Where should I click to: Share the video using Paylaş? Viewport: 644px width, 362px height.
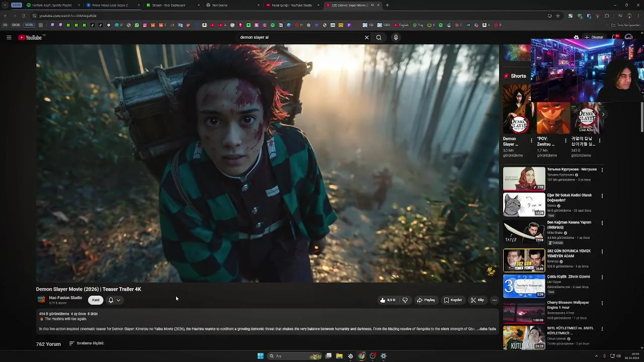coord(426,300)
